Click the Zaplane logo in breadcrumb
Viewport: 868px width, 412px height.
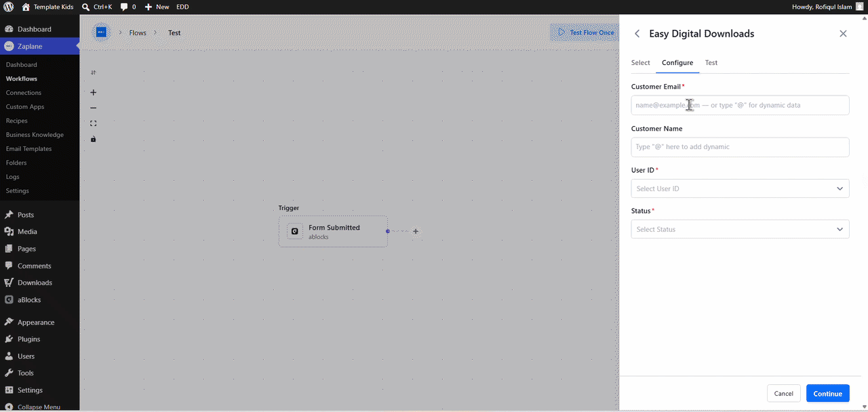tap(101, 32)
